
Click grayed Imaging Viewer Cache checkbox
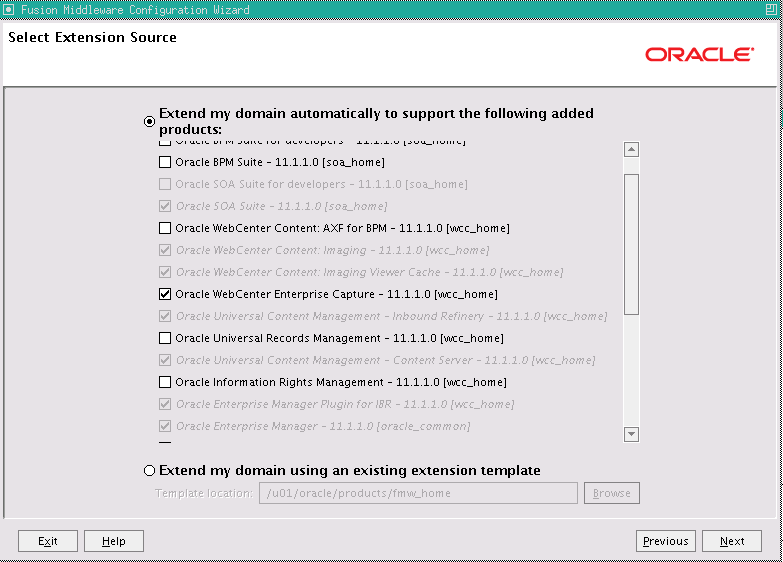[x=165, y=272]
